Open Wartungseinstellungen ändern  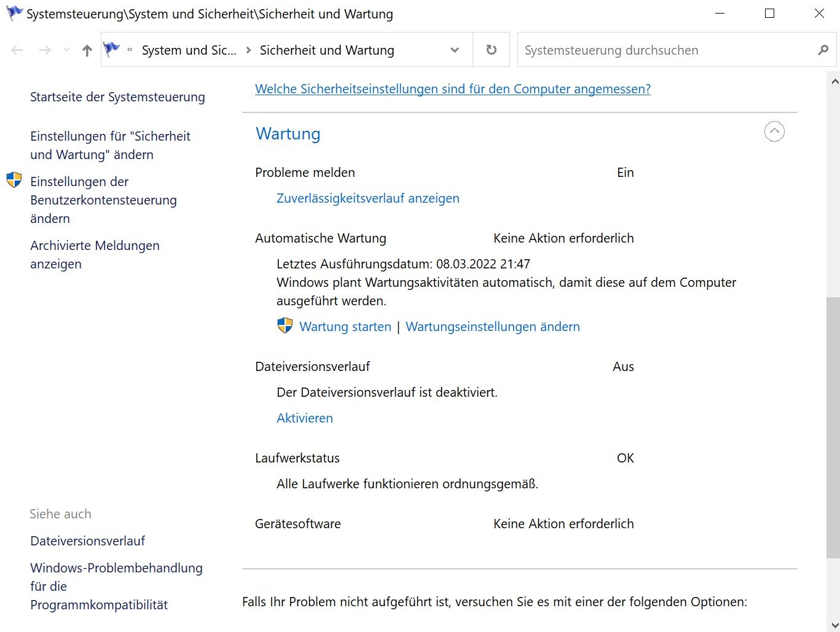tap(493, 327)
